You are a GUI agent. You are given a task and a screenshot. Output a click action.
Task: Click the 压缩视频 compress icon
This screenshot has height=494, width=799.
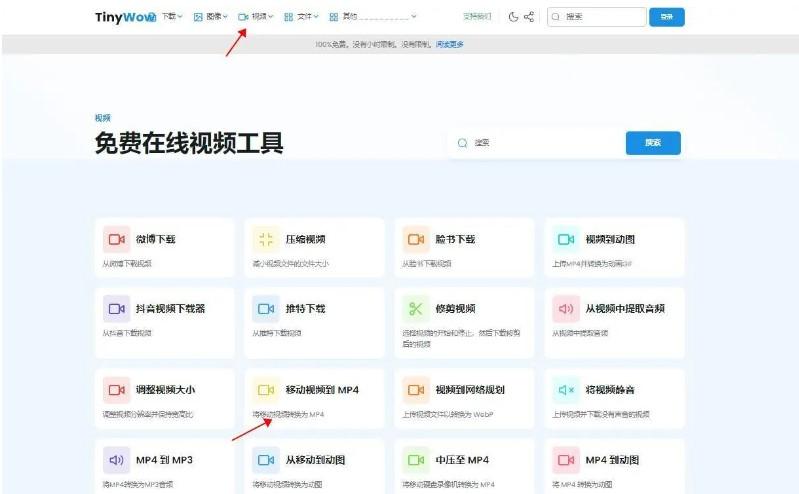(266, 240)
